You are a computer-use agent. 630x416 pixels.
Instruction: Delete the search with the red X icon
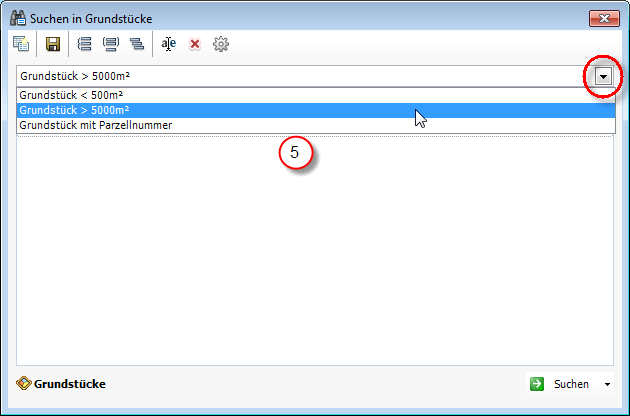coord(195,44)
